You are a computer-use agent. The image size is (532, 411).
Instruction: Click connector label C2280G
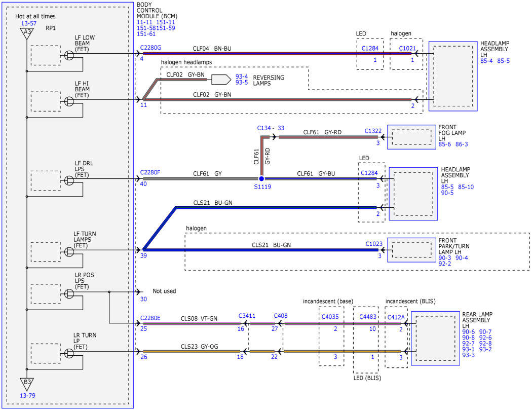click(150, 48)
